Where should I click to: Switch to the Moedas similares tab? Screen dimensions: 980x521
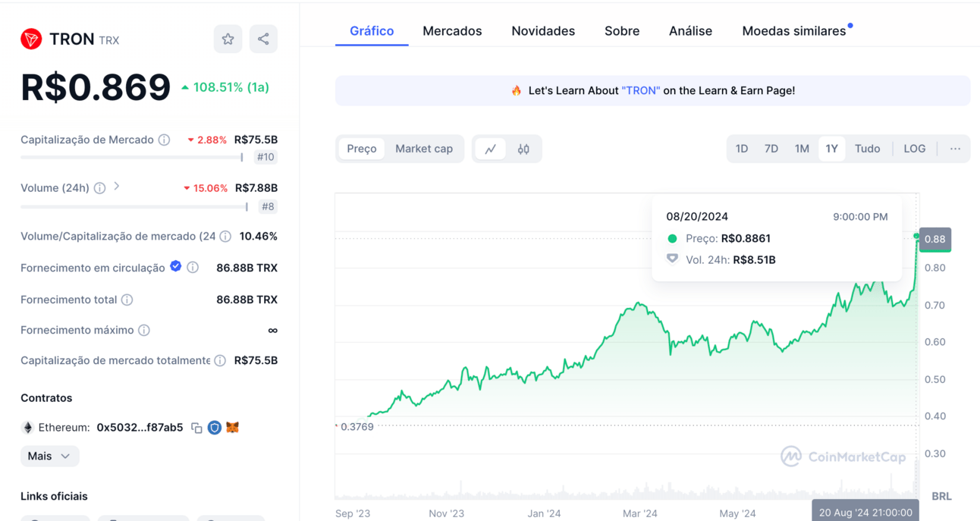coord(793,31)
